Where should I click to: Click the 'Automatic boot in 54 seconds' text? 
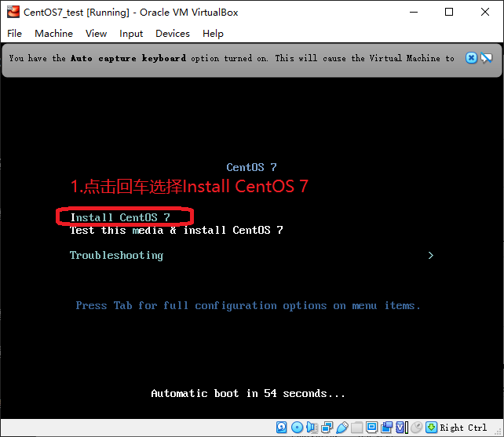click(x=248, y=393)
